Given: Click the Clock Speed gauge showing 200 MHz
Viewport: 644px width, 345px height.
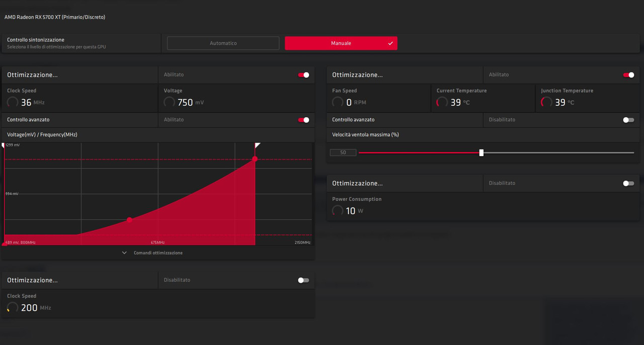Looking at the screenshot, I should (13, 308).
